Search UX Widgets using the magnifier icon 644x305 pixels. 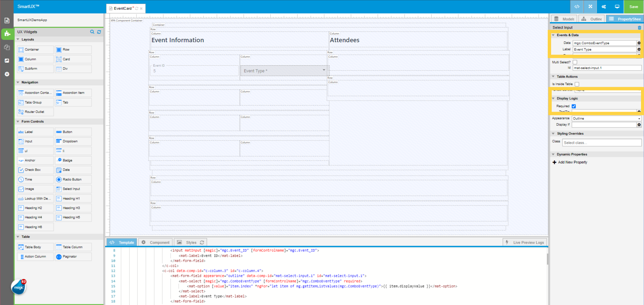click(92, 32)
